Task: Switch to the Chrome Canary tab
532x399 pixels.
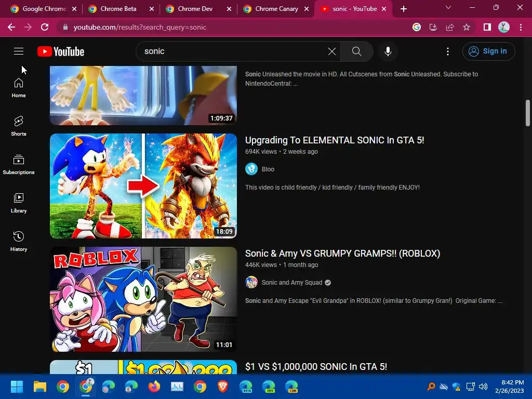Action: pos(276,9)
